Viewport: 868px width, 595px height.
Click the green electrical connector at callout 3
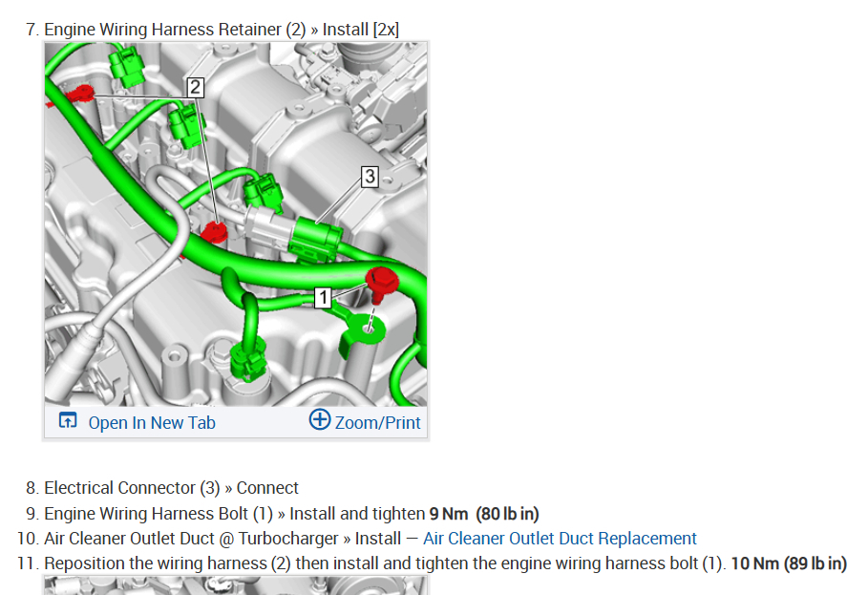tap(315, 238)
